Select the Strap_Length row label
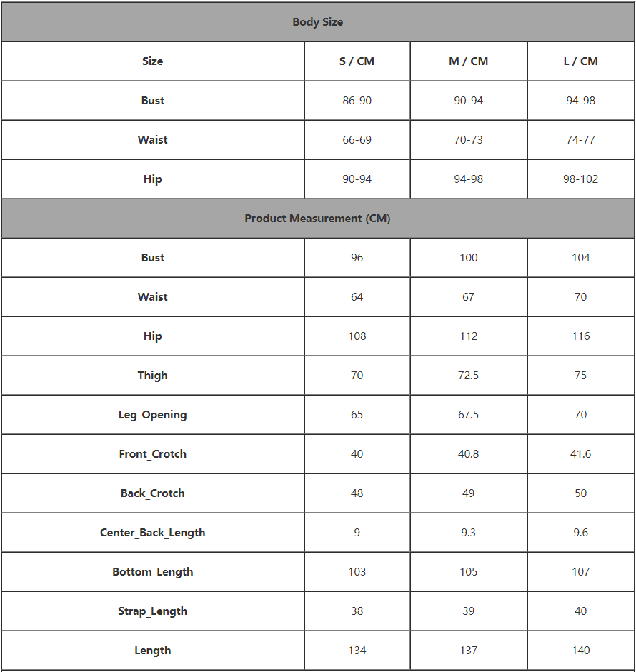636x672 pixels. pos(152,611)
